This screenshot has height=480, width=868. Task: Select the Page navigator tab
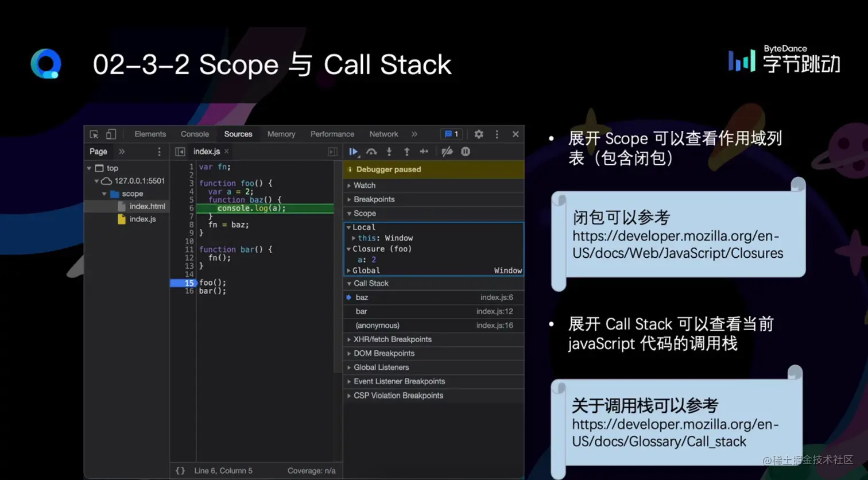[98, 152]
